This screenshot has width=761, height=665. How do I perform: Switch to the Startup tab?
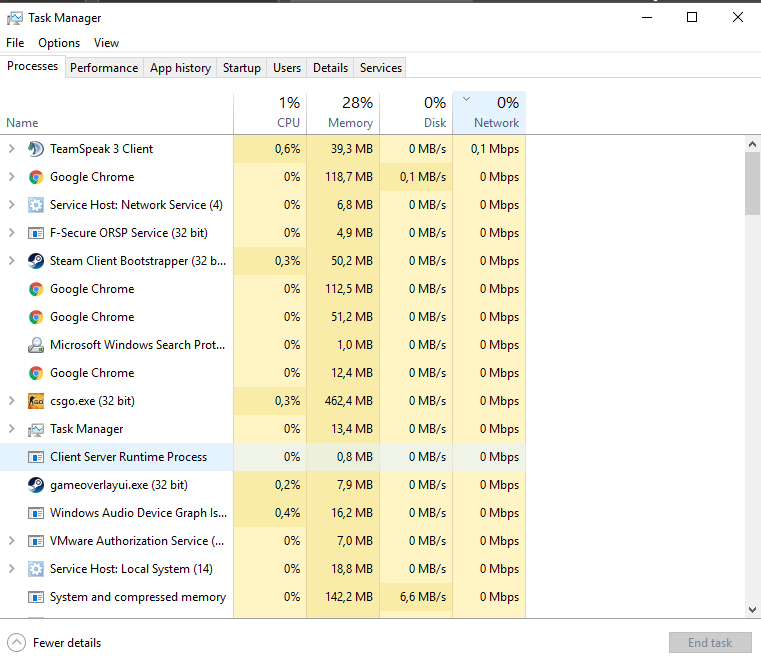242,67
